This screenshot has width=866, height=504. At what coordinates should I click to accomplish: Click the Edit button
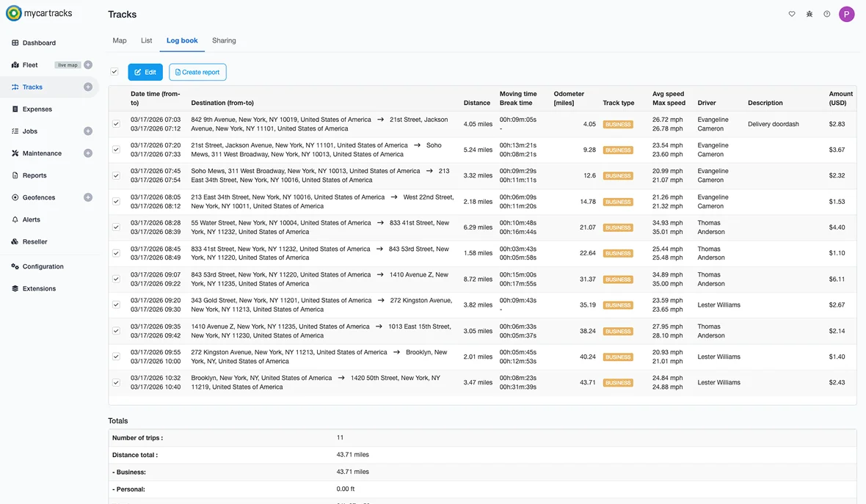coord(145,71)
